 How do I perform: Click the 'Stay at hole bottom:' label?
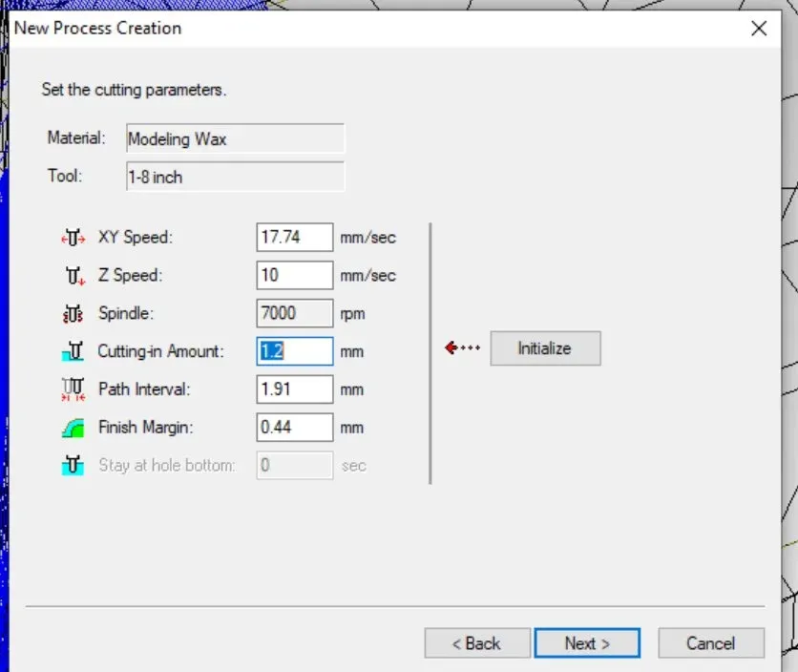(166, 465)
